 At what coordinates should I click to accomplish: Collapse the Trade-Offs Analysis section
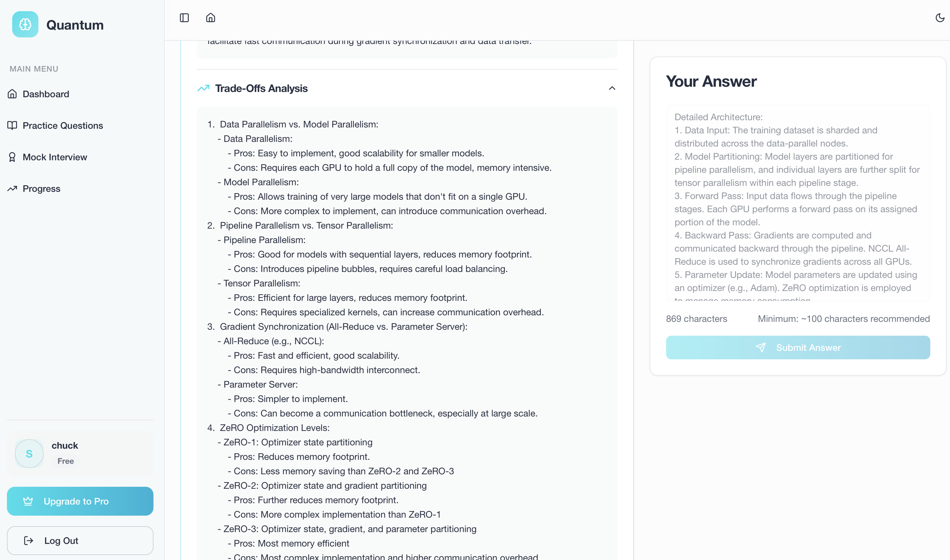click(x=612, y=88)
